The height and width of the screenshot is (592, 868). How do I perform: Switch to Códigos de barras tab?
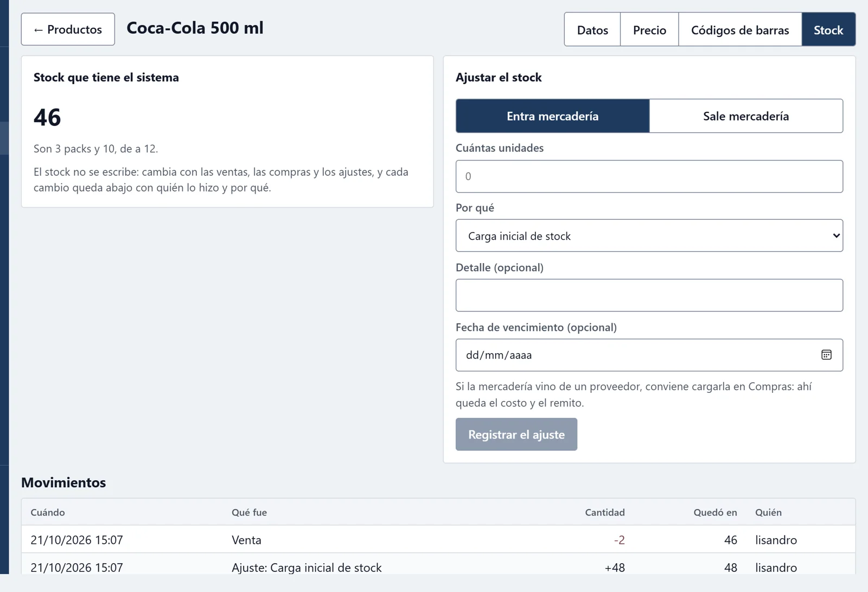(740, 30)
